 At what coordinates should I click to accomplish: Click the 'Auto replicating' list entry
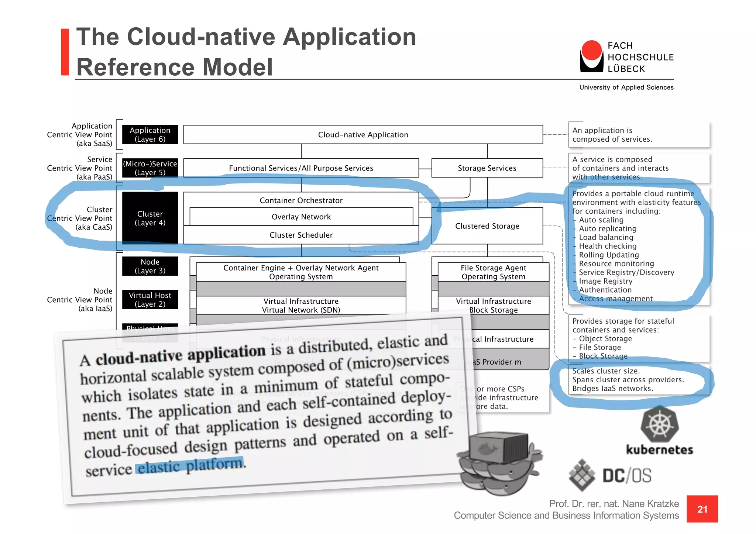pyautogui.click(x=605, y=229)
